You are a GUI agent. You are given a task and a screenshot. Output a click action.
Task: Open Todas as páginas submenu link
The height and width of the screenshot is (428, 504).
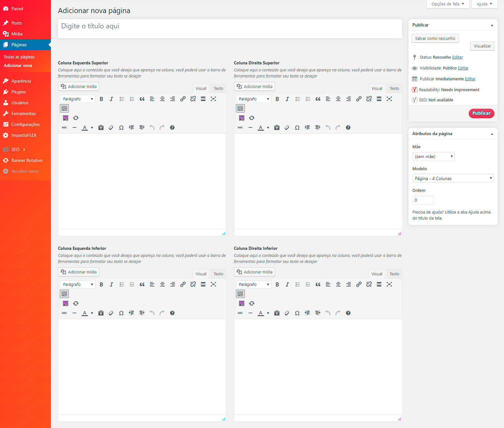coord(19,57)
